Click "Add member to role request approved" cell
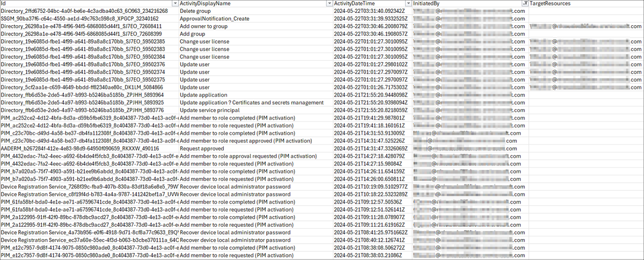The height and width of the screenshot is (260, 644). [255, 140]
